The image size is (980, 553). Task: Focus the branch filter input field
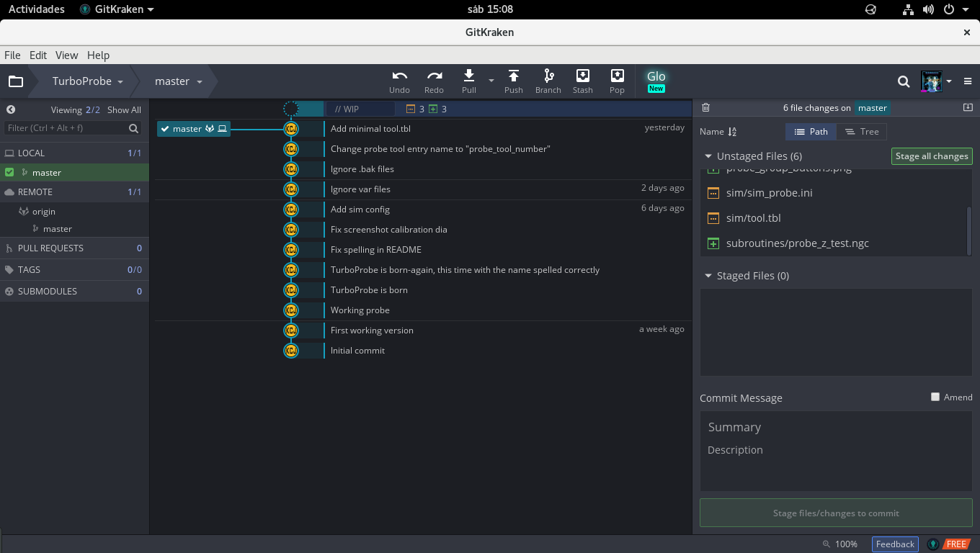(x=72, y=128)
